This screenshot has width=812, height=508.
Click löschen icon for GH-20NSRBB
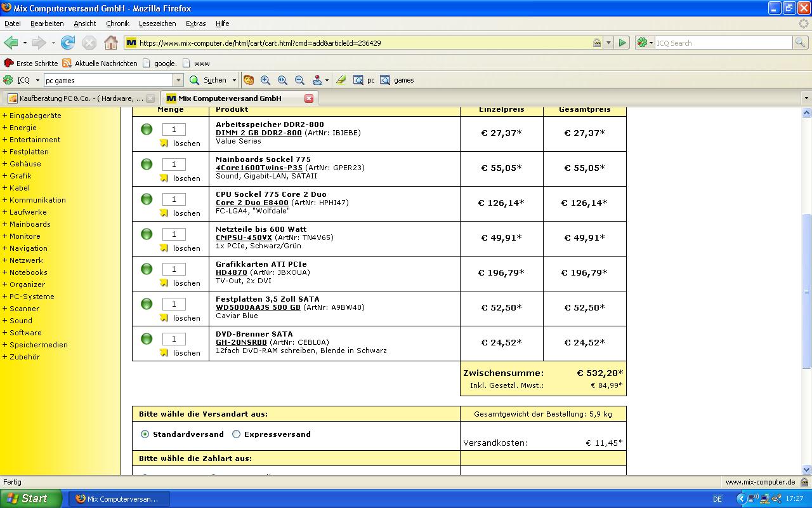point(164,352)
